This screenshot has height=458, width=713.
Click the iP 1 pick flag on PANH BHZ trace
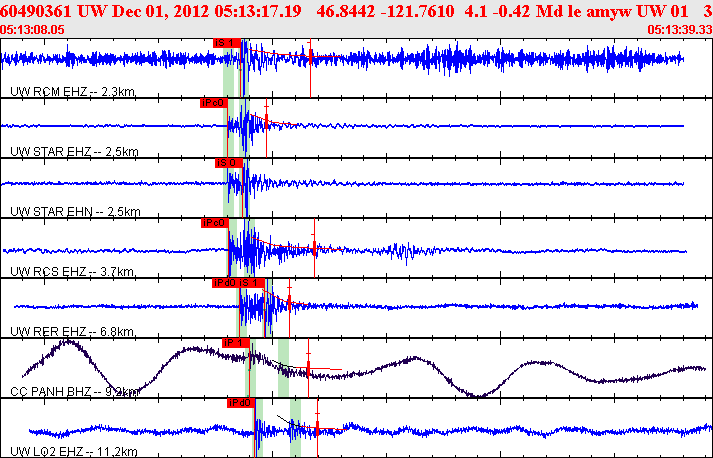click(x=236, y=343)
